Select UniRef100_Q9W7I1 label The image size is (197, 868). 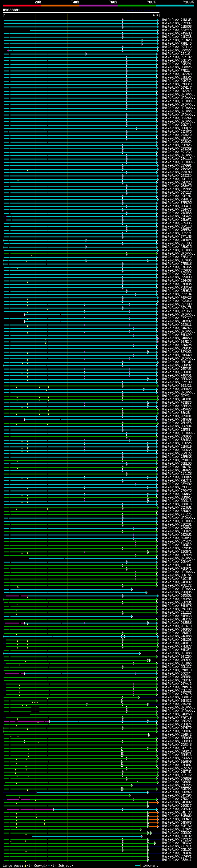[177, 125]
